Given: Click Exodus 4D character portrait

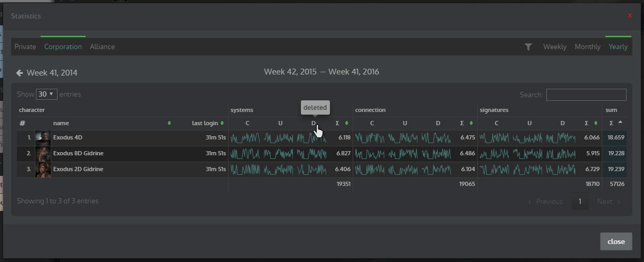Looking at the screenshot, I should point(43,138).
